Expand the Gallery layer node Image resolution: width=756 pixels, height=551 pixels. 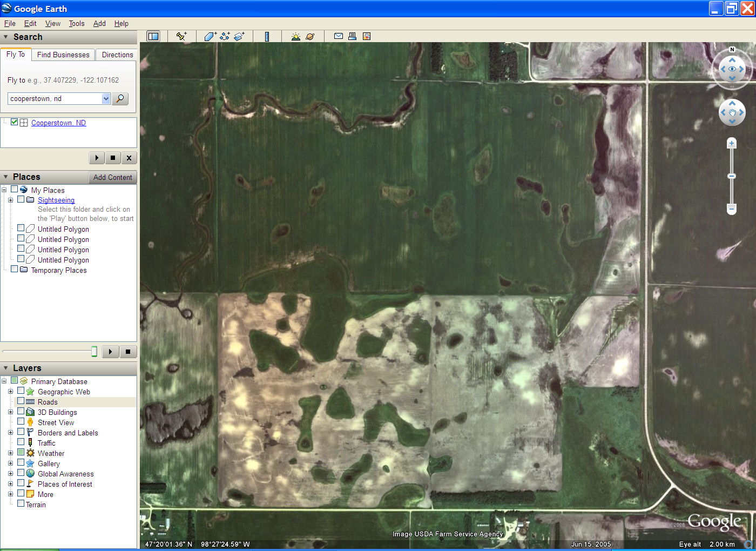click(10, 463)
